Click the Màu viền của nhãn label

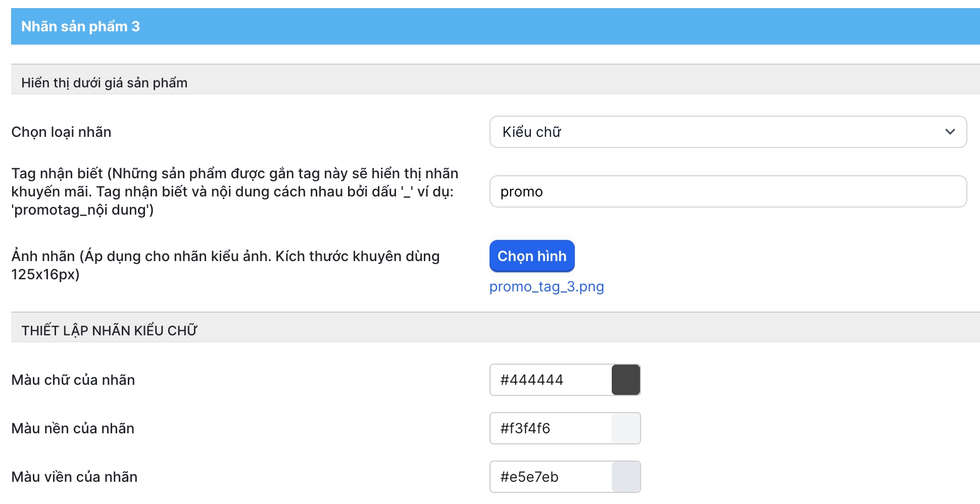[x=74, y=477]
